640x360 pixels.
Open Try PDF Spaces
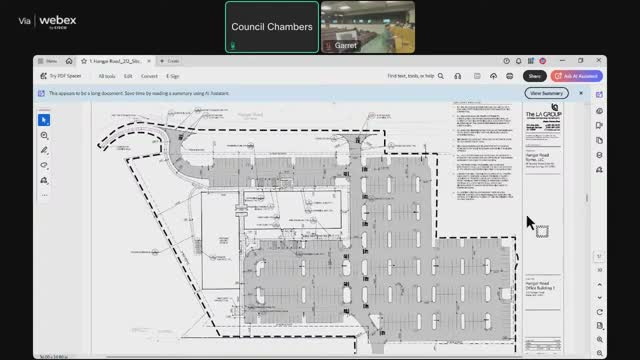click(61, 76)
